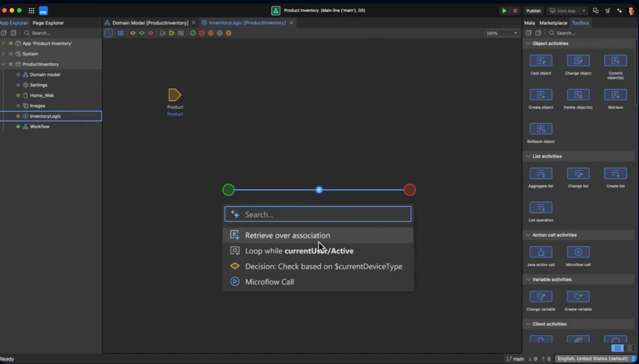The height and width of the screenshot is (364, 639).
Task: Click the Publish button
Action: click(x=534, y=11)
